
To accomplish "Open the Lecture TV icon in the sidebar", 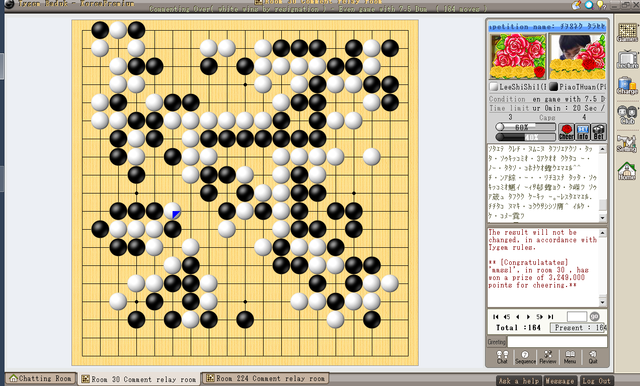I will (627, 59).
